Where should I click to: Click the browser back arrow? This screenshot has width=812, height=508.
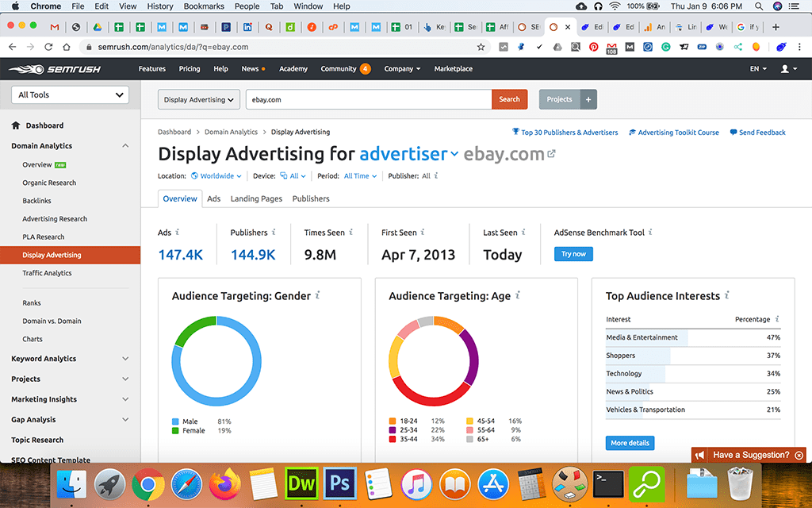click(13, 47)
